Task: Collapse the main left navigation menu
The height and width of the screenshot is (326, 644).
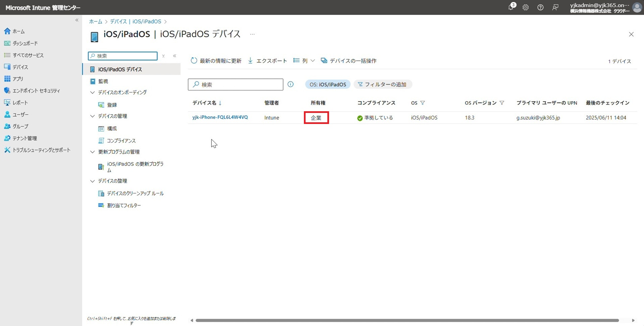Action: click(x=77, y=20)
